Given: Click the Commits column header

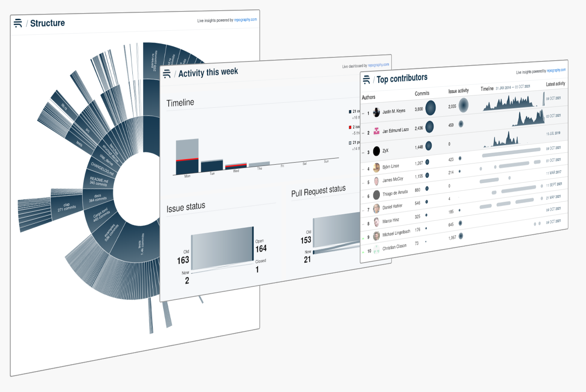Looking at the screenshot, I should 422,93.
